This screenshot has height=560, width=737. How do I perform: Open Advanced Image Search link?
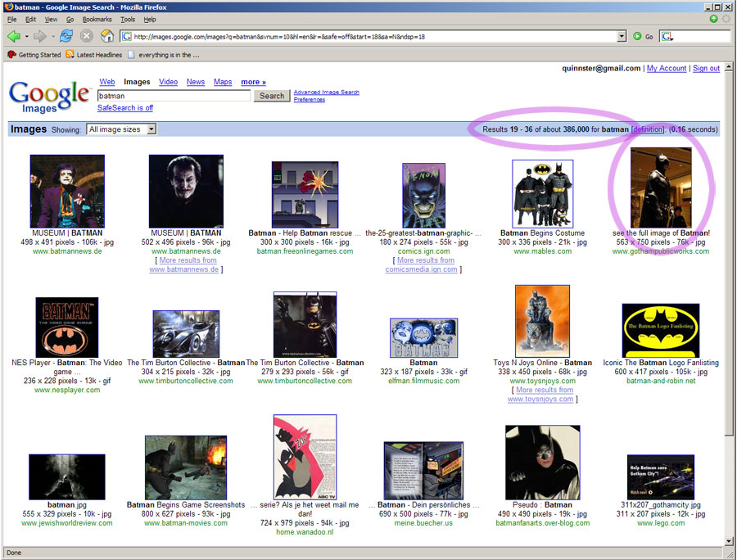[326, 92]
